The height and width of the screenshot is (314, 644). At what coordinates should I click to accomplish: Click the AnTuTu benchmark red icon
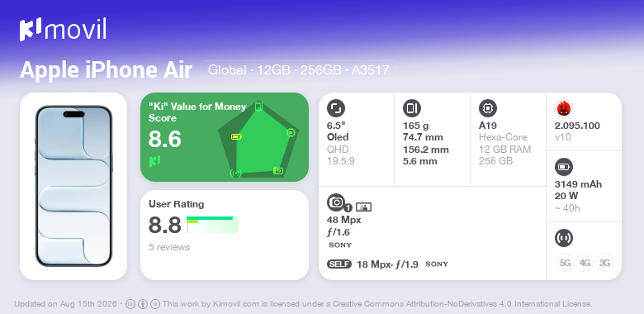click(x=564, y=108)
